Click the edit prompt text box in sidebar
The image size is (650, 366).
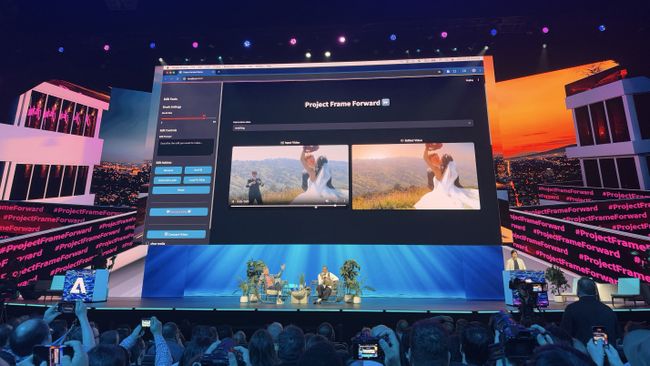coord(186,147)
